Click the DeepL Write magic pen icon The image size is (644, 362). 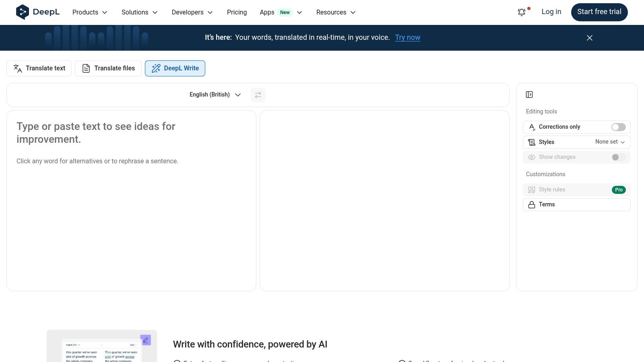tap(156, 68)
